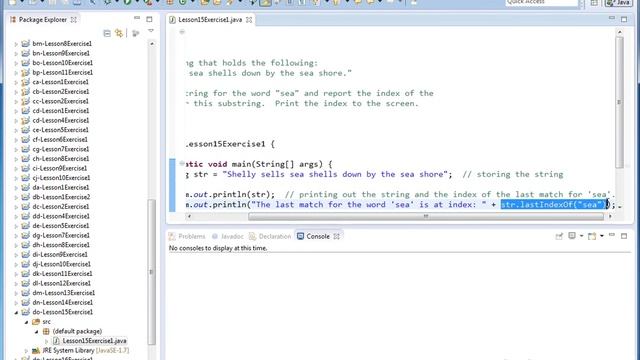This screenshot has width=640, height=360.
Task: Open Display Selected Console dropdown arrow
Action: [x=581, y=236]
